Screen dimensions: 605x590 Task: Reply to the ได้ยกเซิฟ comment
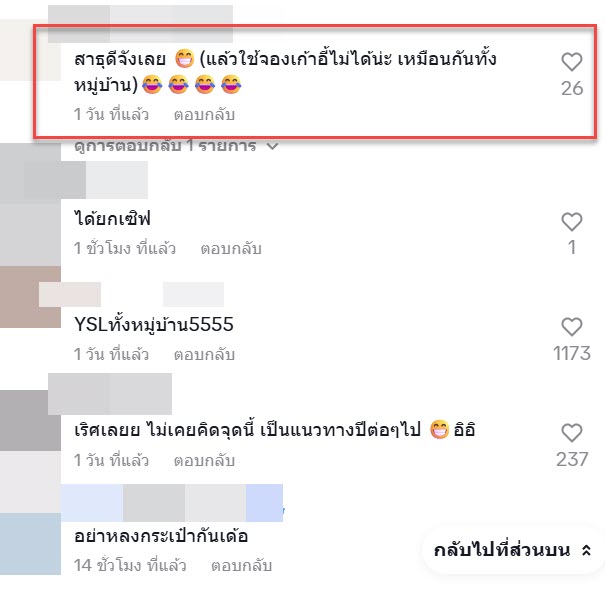click(x=231, y=249)
